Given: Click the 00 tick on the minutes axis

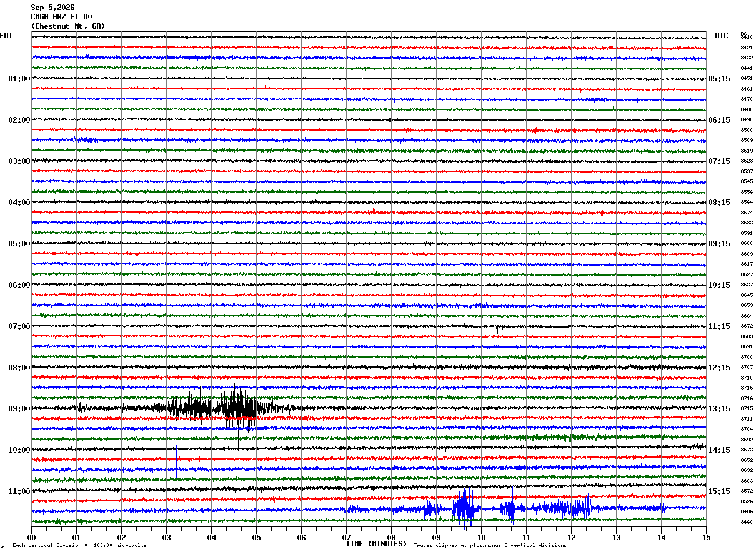Looking at the screenshot, I should 31,537.
